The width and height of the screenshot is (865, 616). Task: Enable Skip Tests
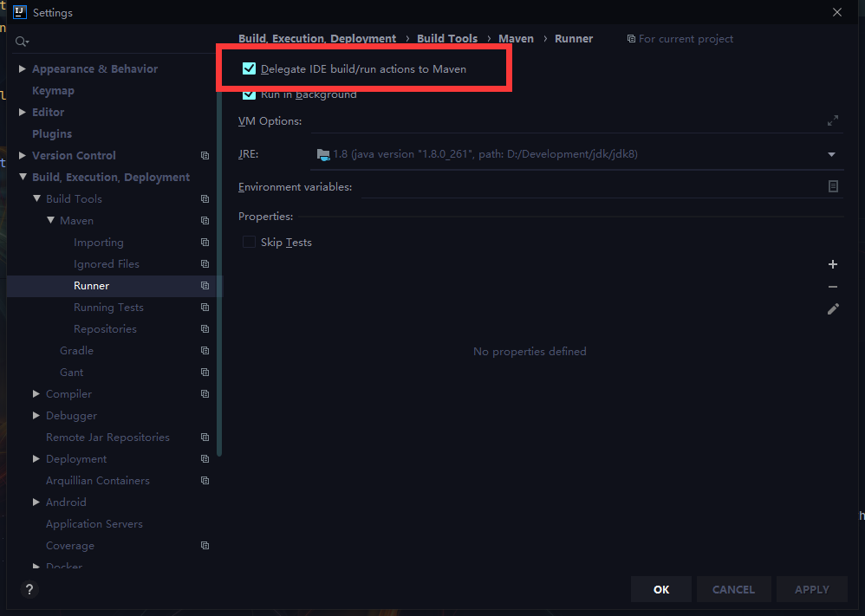(249, 242)
